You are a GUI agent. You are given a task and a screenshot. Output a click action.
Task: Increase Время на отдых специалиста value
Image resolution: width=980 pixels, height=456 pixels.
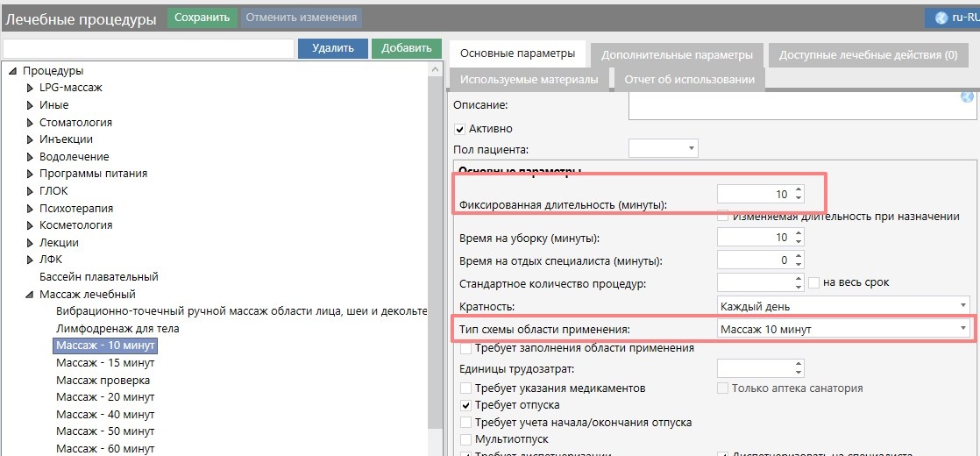(798, 256)
